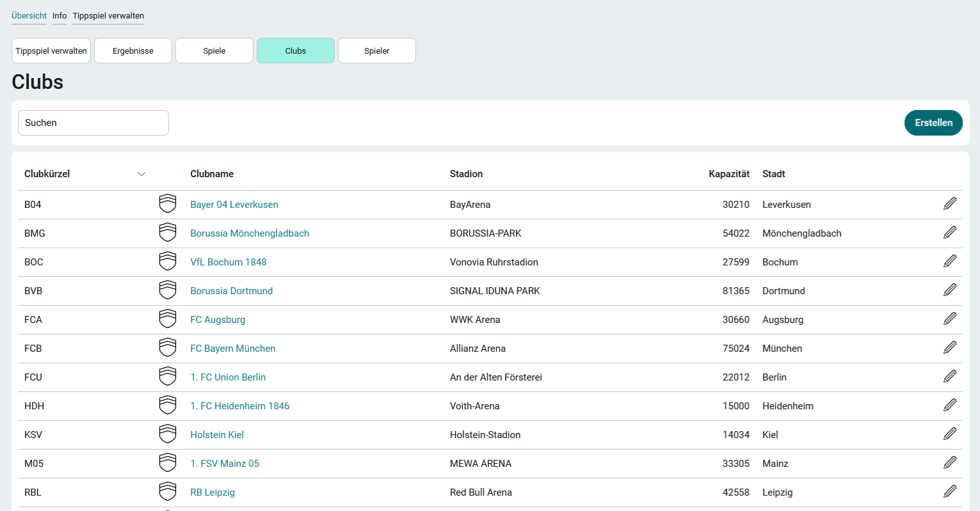Open the 1. FSV Mainz 05 club link
The height and width of the screenshot is (511, 980).
point(225,464)
